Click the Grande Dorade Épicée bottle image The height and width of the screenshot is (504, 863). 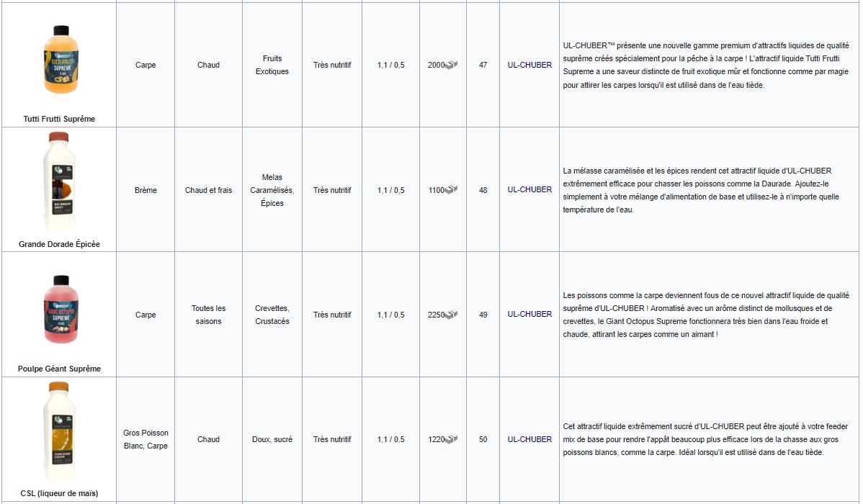click(x=59, y=181)
